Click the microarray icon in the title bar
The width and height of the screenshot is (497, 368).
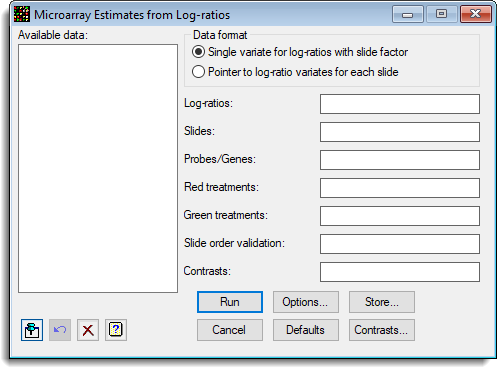22,14
